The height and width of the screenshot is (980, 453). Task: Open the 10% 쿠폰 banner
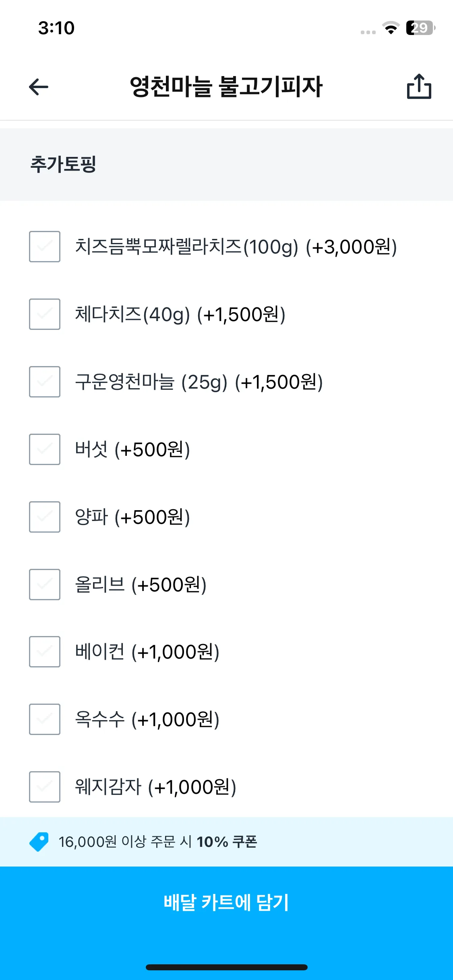(x=226, y=842)
